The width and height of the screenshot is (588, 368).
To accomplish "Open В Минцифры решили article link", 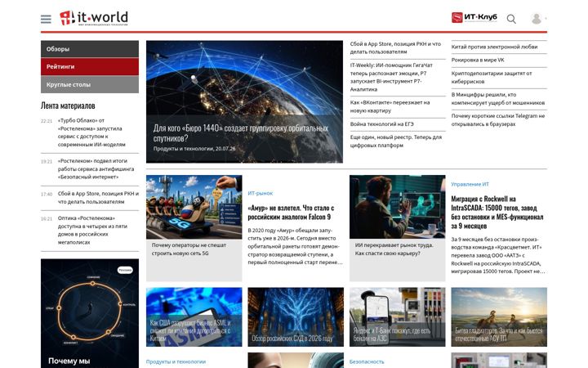I will (498, 98).
